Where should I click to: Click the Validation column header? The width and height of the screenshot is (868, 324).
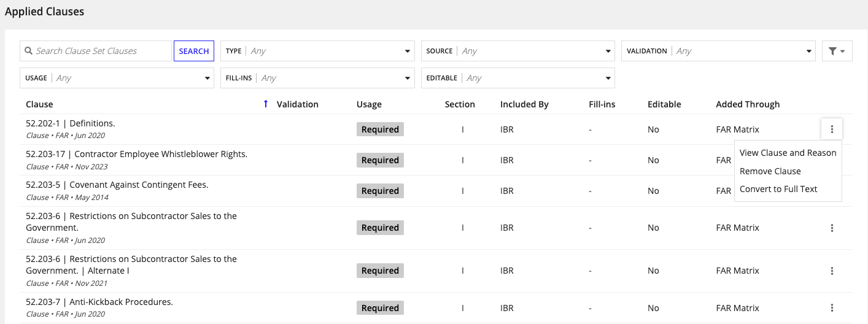pos(298,104)
